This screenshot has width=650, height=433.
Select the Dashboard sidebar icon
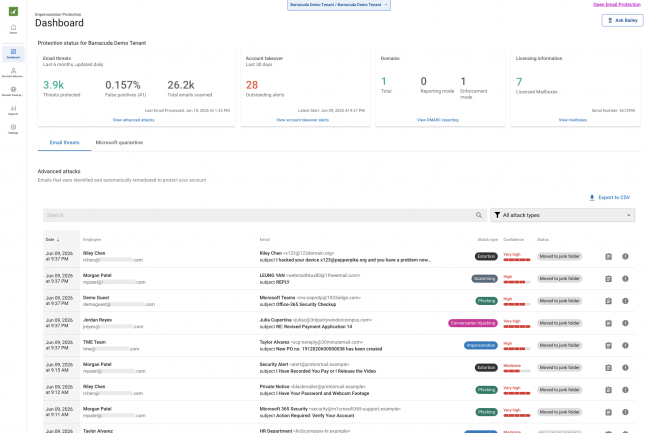13,54
